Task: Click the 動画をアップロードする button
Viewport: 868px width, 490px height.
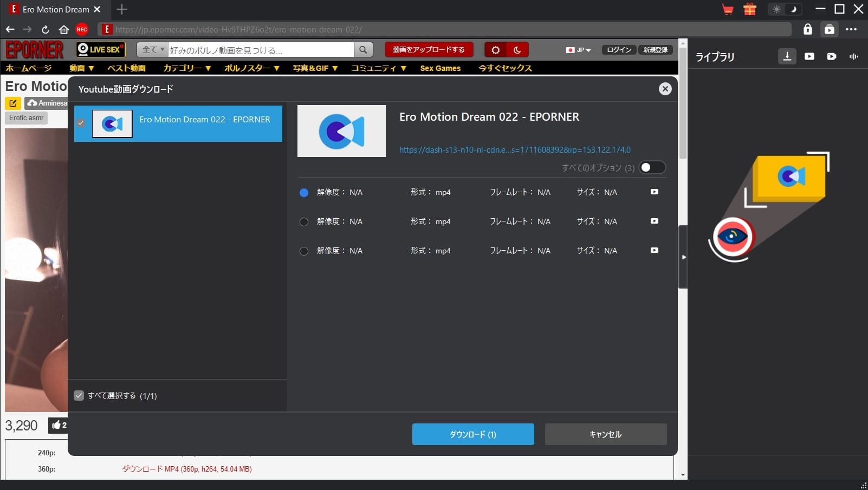Action: click(x=429, y=50)
